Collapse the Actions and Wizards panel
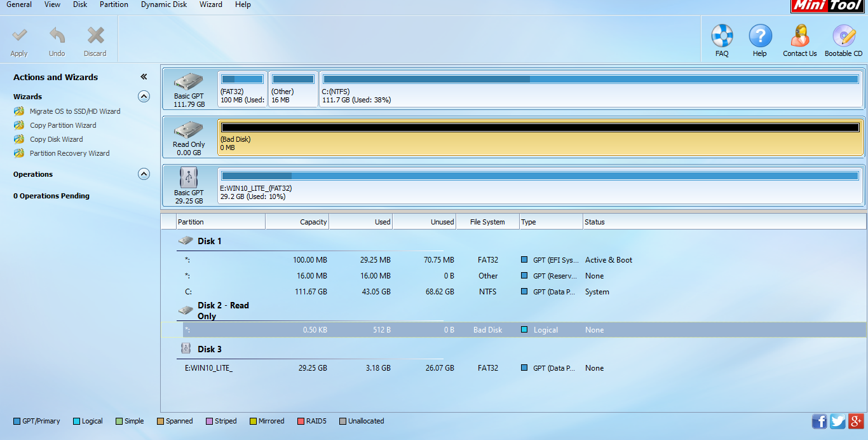This screenshot has height=440, width=868. [x=144, y=77]
